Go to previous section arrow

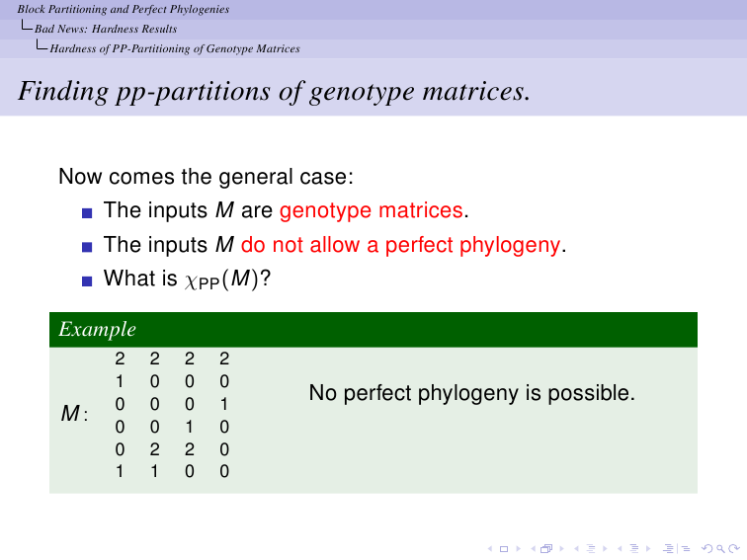tap(620, 549)
